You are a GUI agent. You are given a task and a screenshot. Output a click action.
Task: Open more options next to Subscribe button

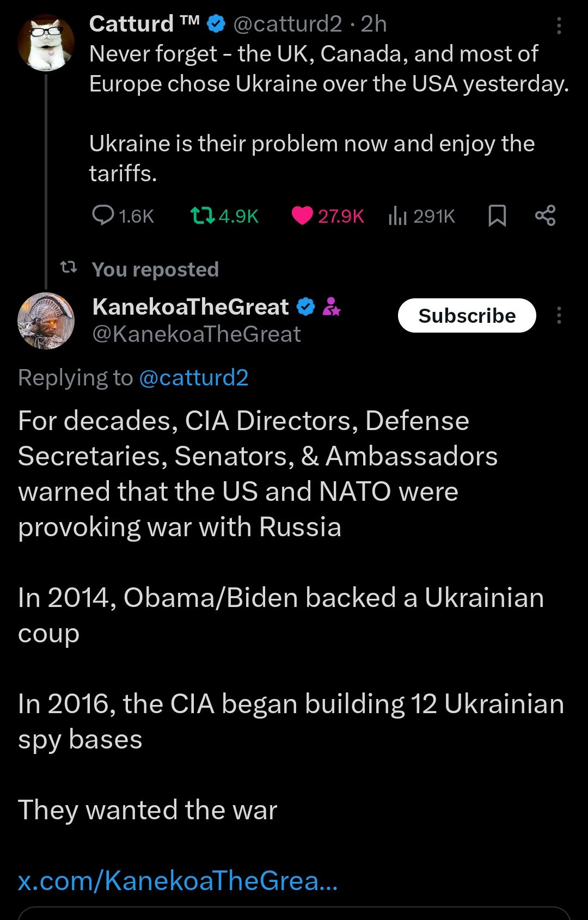tap(559, 316)
